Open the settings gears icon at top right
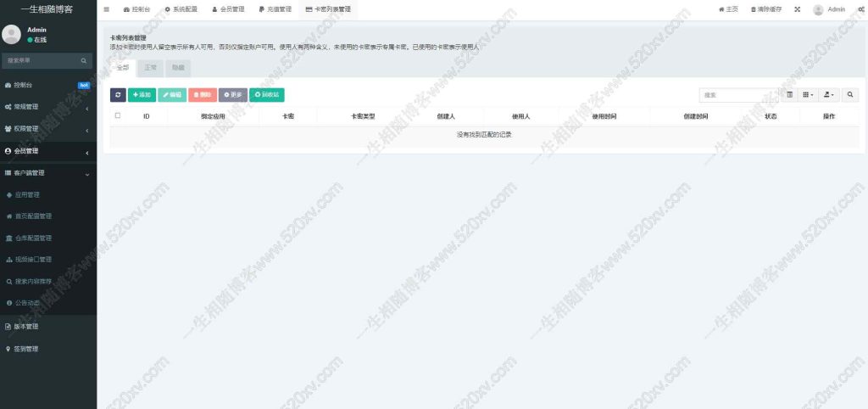868x409 pixels. [861, 9]
